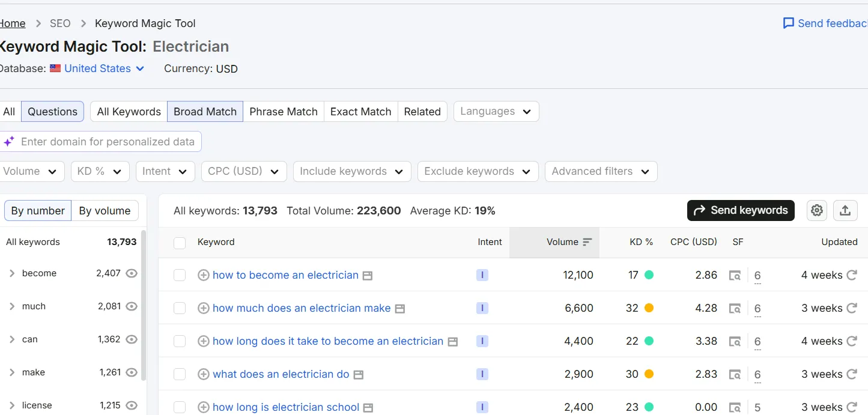The width and height of the screenshot is (868, 415).
Task: Click the keyword groups sidebar scrollbar
Action: pyautogui.click(x=143, y=306)
